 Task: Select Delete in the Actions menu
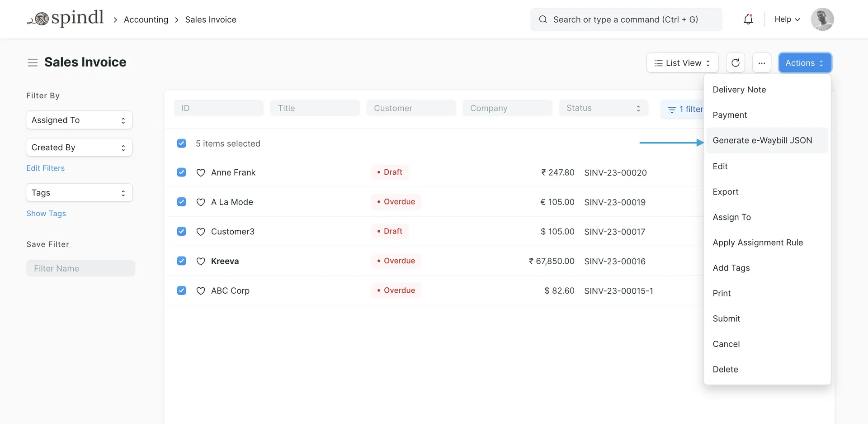pyautogui.click(x=725, y=369)
